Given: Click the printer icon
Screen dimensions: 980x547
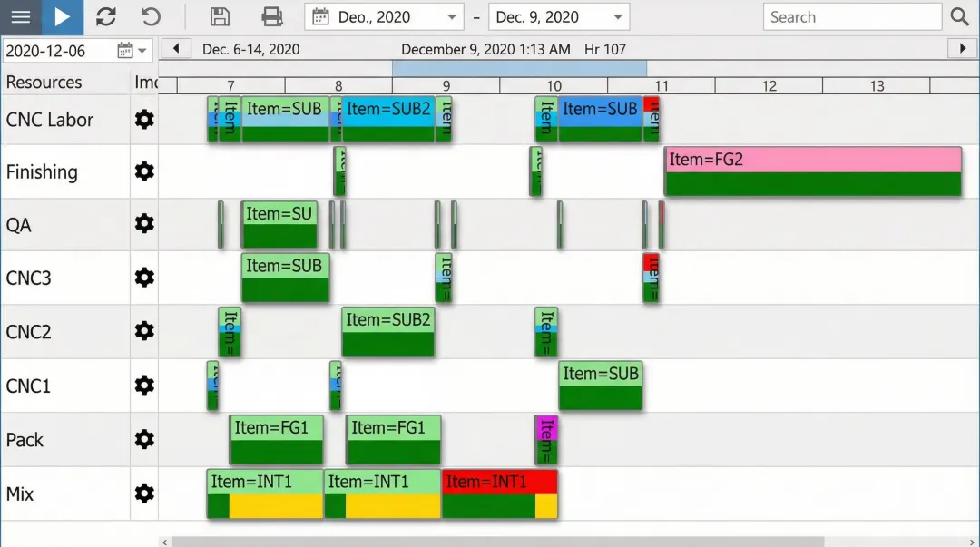Looking at the screenshot, I should (272, 17).
